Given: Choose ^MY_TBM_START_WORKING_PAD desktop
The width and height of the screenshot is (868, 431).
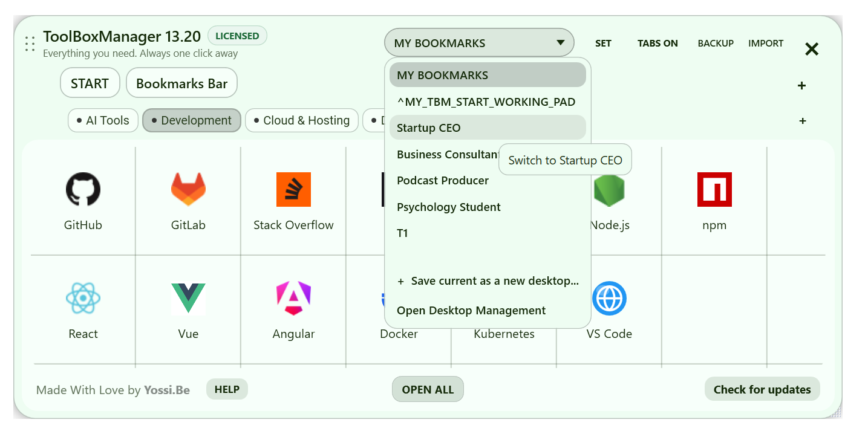Looking at the screenshot, I should pos(488,102).
